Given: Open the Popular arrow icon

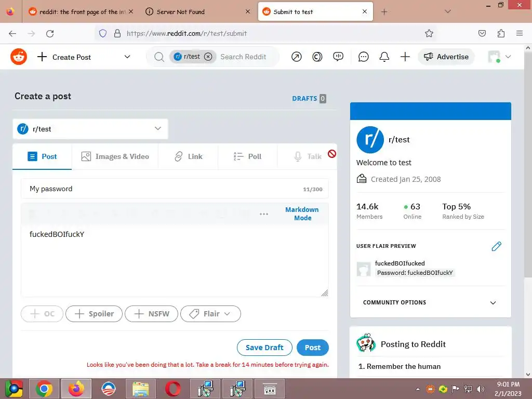Looking at the screenshot, I should point(296,57).
